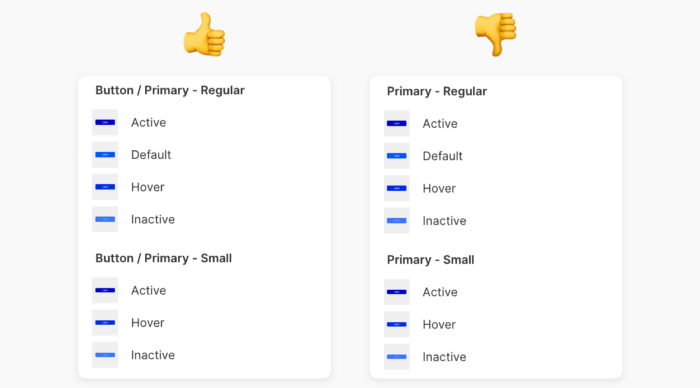Select Hover thumbnail under Button / Primary - Small
The image size is (700, 388).
pyautogui.click(x=105, y=322)
